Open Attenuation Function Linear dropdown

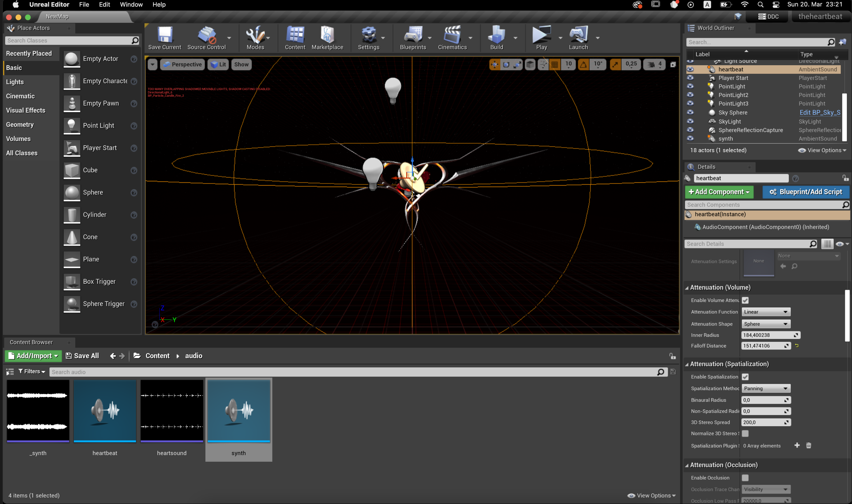point(766,312)
